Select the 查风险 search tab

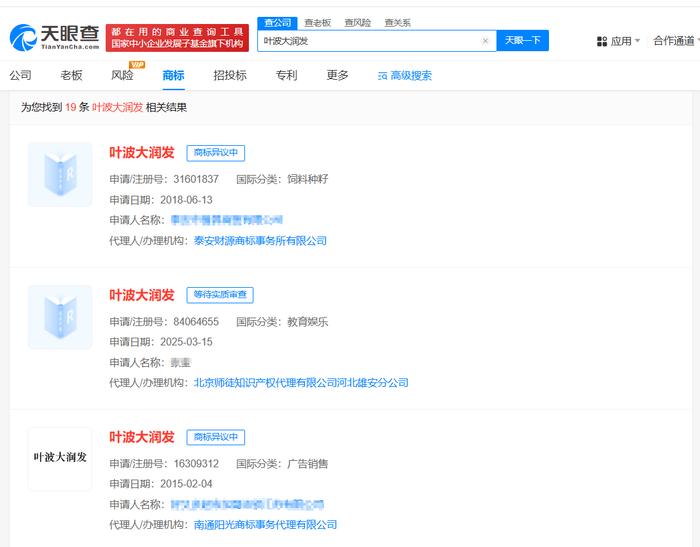(358, 23)
